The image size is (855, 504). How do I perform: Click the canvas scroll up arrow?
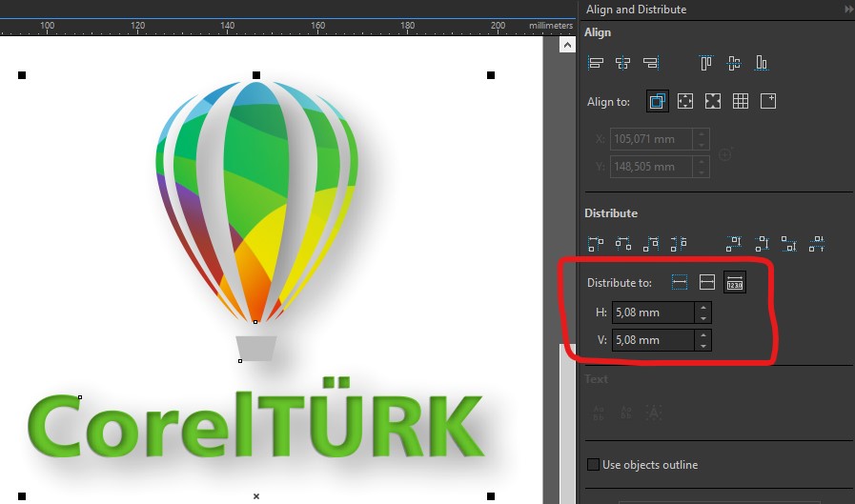(567, 45)
